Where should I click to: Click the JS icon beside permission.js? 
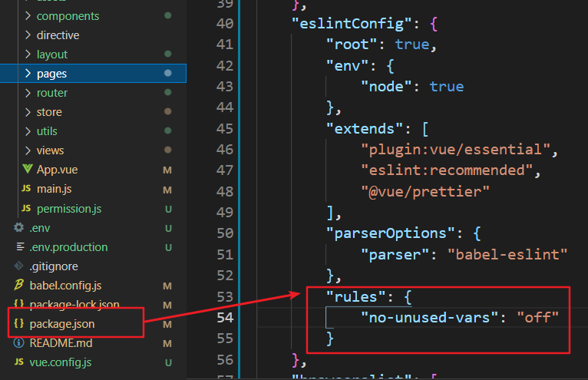(26, 208)
